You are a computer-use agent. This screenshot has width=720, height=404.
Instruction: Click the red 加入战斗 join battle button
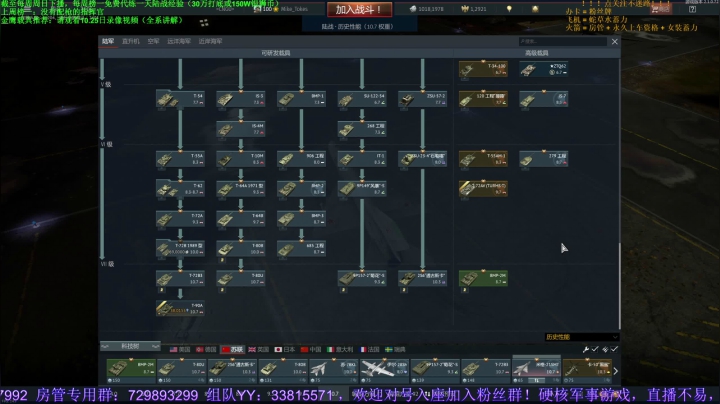(x=360, y=9)
